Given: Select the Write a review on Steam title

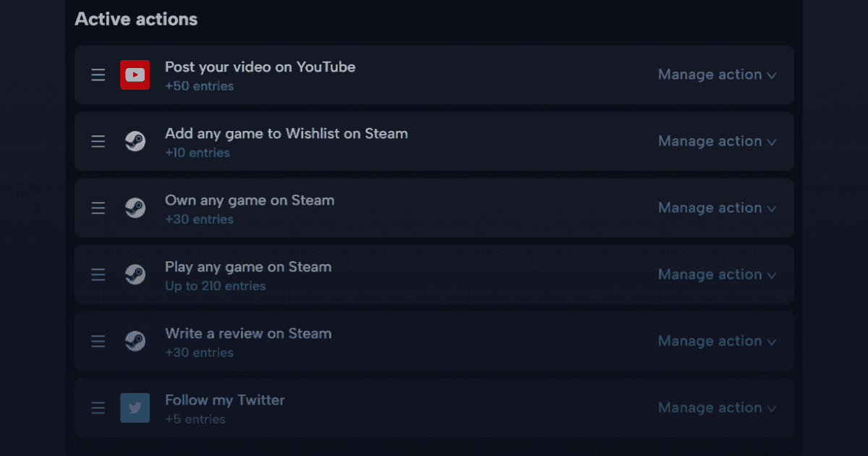Looking at the screenshot, I should pos(248,333).
